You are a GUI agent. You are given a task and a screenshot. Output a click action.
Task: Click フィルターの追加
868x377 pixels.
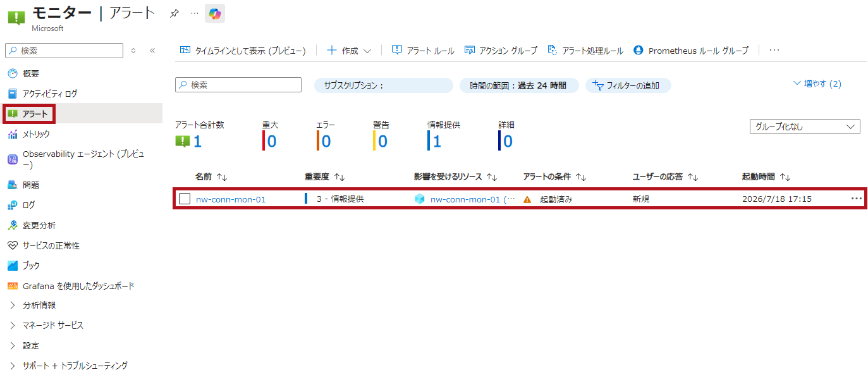[628, 85]
